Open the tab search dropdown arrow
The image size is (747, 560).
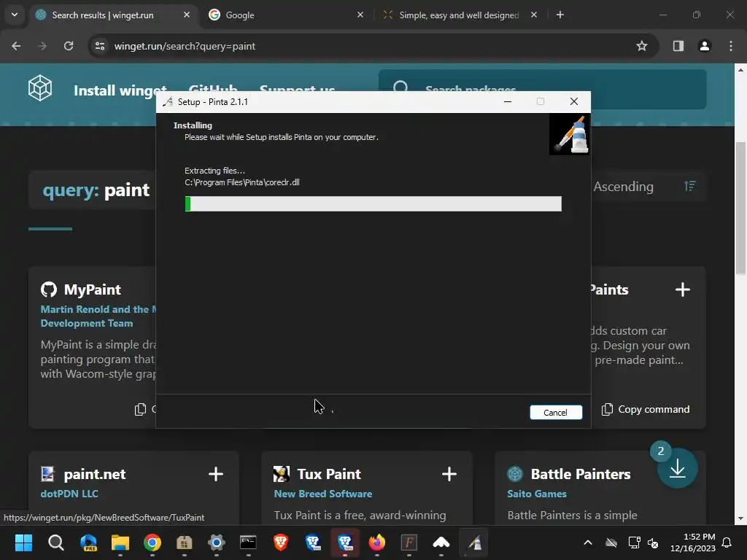15,15
